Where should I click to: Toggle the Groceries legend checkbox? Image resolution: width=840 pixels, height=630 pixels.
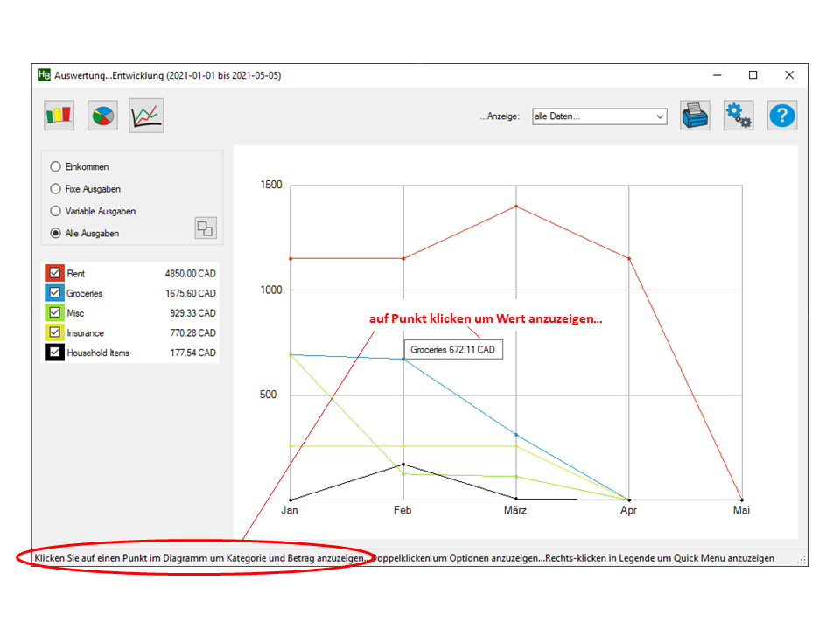point(55,293)
